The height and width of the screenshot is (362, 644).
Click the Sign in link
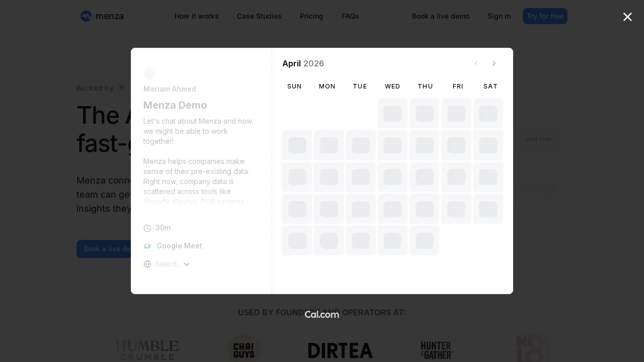[499, 16]
